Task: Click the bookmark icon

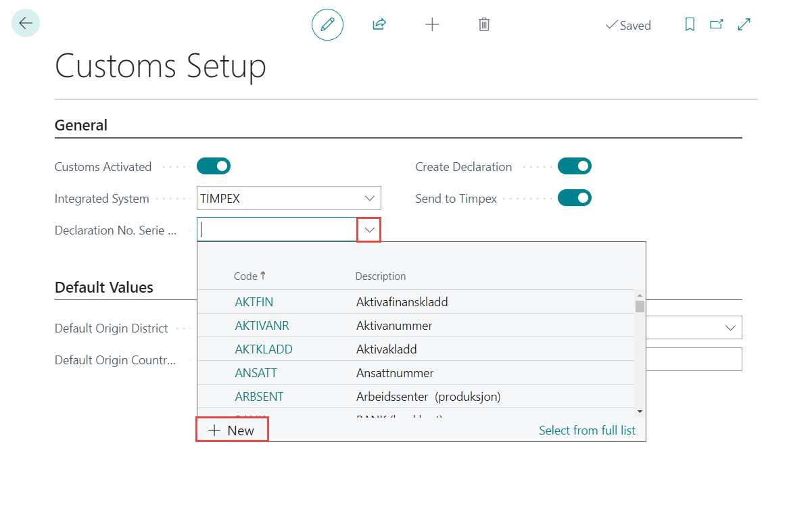Action: point(690,25)
